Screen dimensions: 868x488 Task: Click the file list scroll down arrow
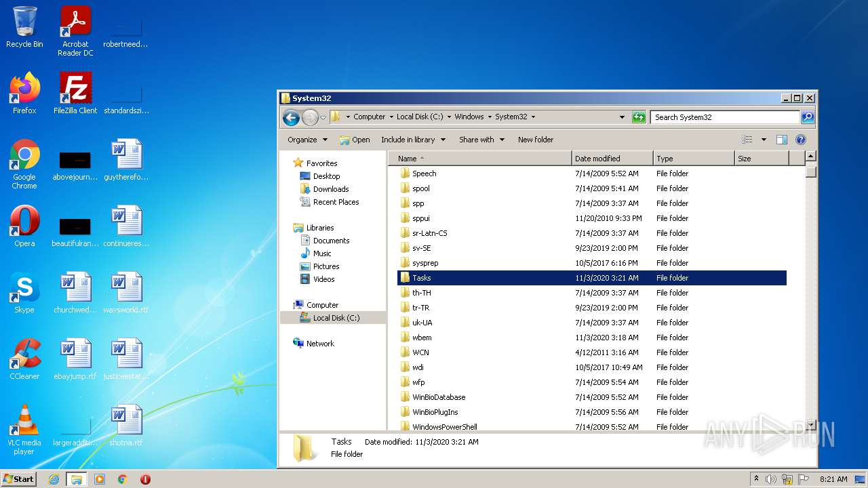810,425
